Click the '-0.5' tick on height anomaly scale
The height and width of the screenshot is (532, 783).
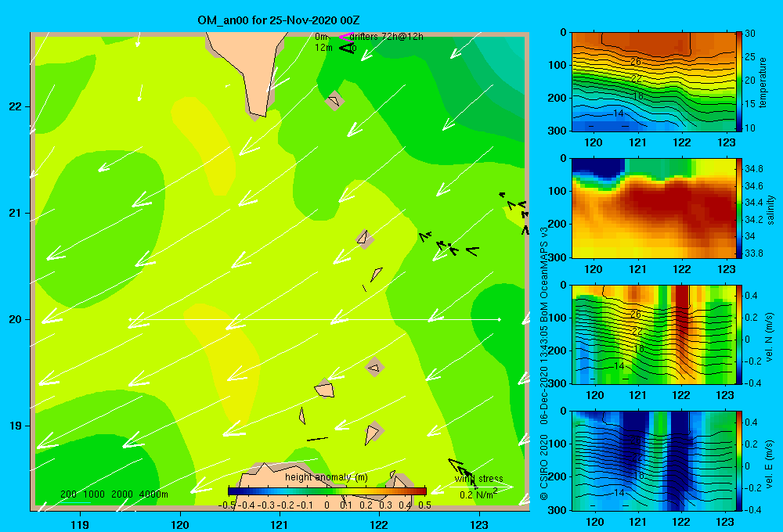point(227,505)
